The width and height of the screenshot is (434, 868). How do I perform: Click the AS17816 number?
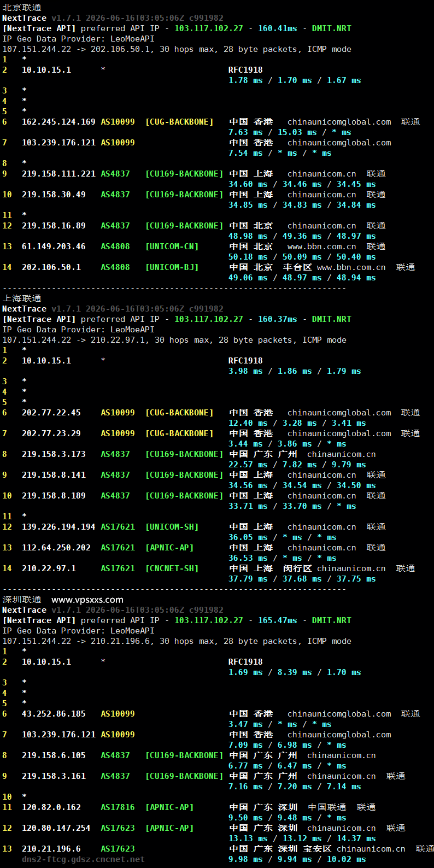(118, 807)
